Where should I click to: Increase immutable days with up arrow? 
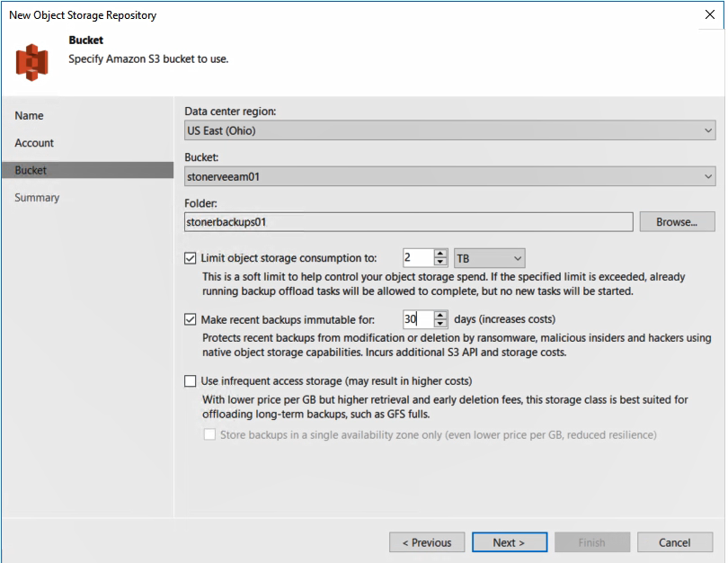click(x=440, y=314)
